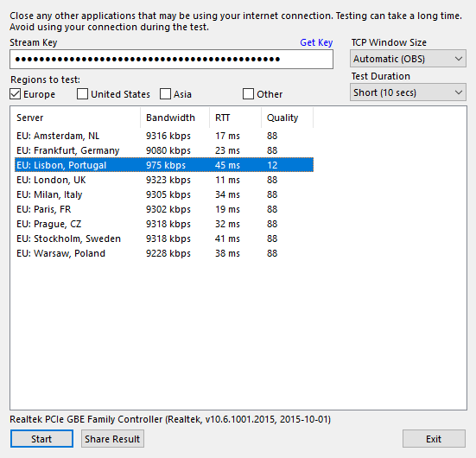This screenshot has height=458, width=476.
Task: Click the Exit button
Action: (434, 439)
